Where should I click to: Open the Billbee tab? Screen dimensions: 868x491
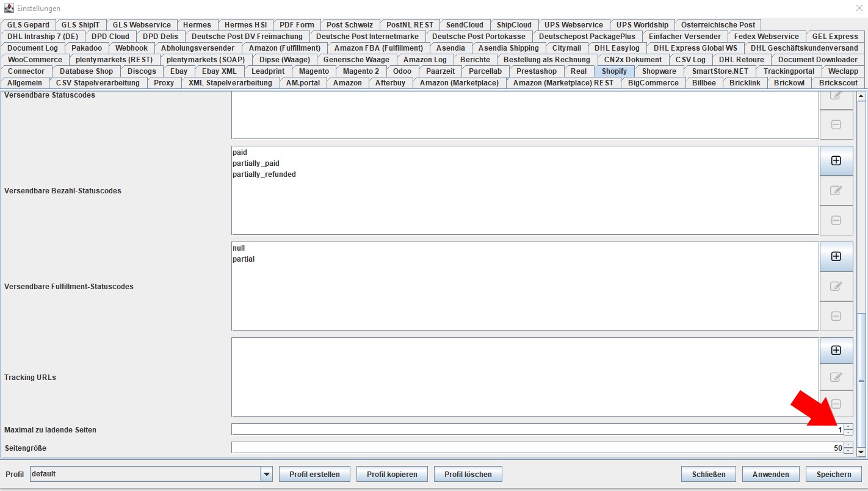[x=704, y=83]
